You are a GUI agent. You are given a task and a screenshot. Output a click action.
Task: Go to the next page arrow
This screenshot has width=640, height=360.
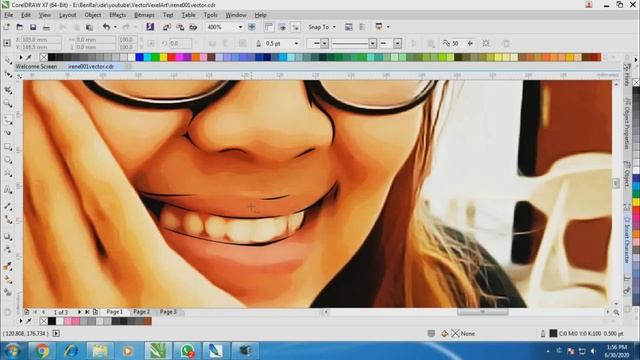click(79, 312)
